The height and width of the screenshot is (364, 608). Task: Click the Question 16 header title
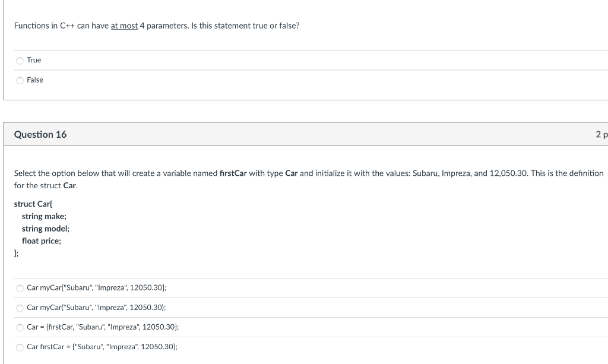click(x=40, y=135)
